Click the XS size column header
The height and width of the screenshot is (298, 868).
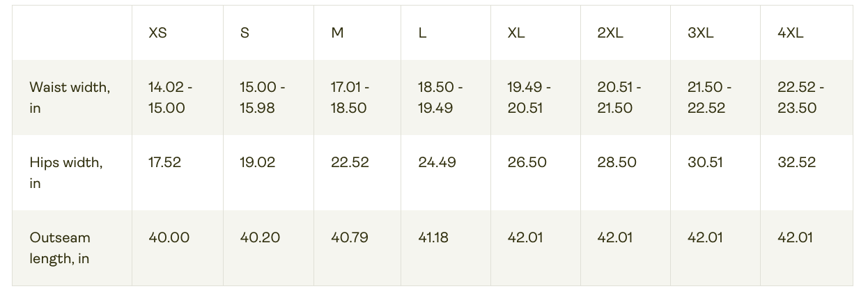coord(157,33)
